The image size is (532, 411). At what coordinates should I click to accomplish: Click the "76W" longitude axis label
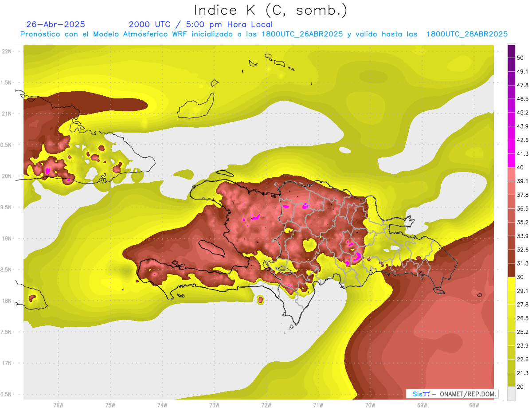click(x=58, y=405)
